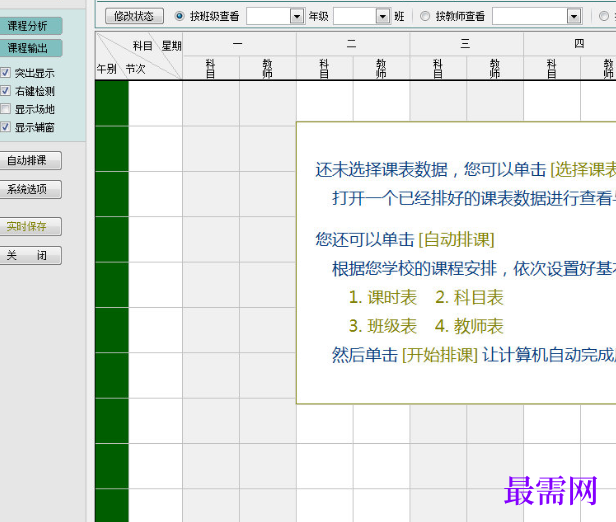Viewport: 616px width, 522px height.
Task: Click the 4. 教师表 link
Action: (469, 326)
